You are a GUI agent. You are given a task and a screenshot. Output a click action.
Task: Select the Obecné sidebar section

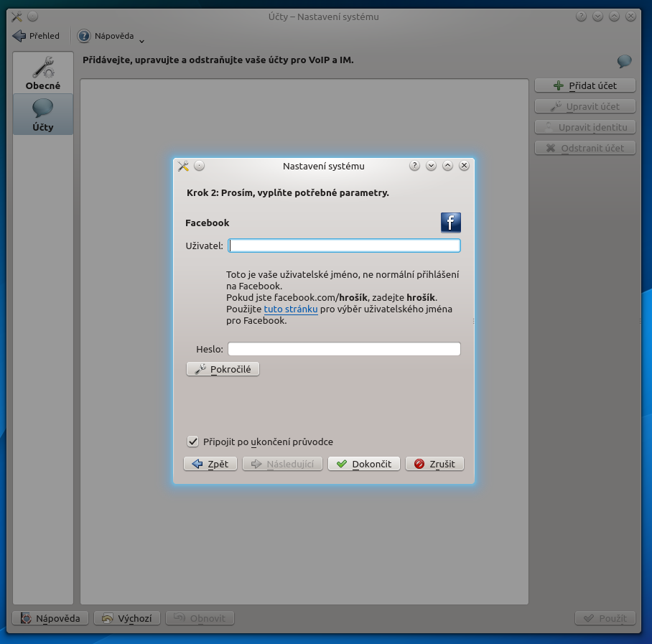pos(43,73)
